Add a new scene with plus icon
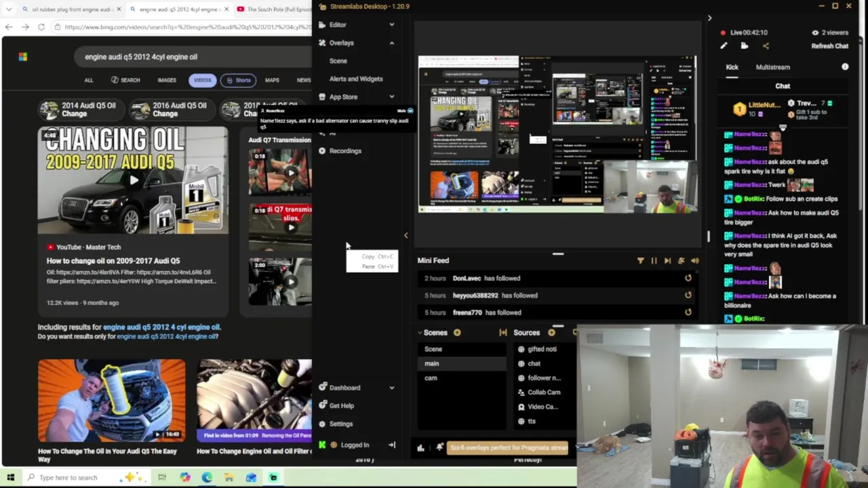 [457, 333]
